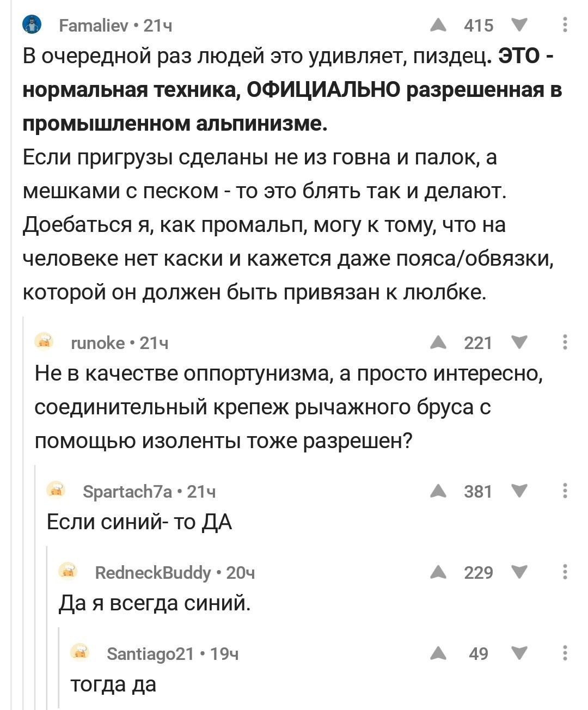Upvote Spartach7a's reply
The image size is (588, 710).
point(438,491)
